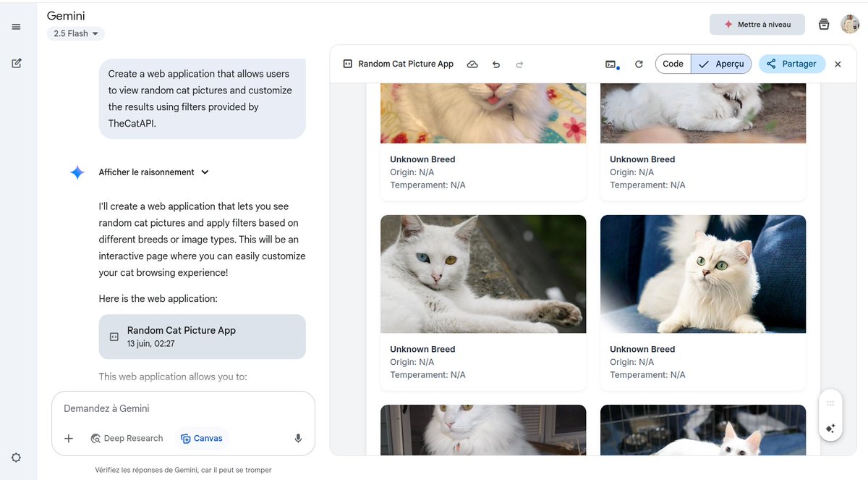Switch canvas to Aperçu preview
This screenshot has height=480, width=868.
point(722,64)
